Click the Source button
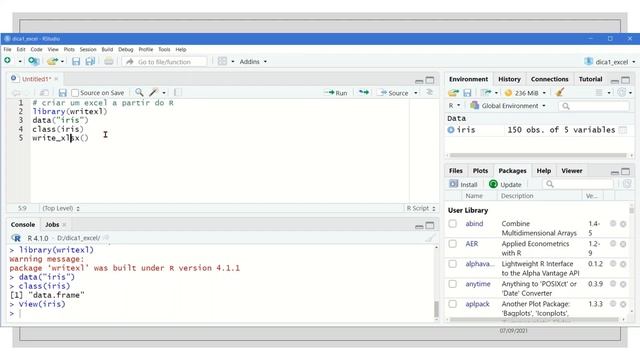 click(x=394, y=93)
